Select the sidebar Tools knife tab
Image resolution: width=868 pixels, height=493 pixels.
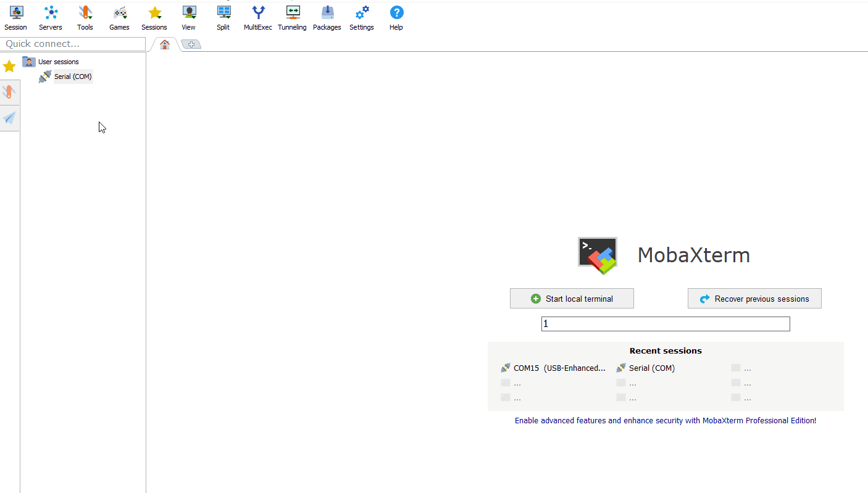[x=9, y=93]
